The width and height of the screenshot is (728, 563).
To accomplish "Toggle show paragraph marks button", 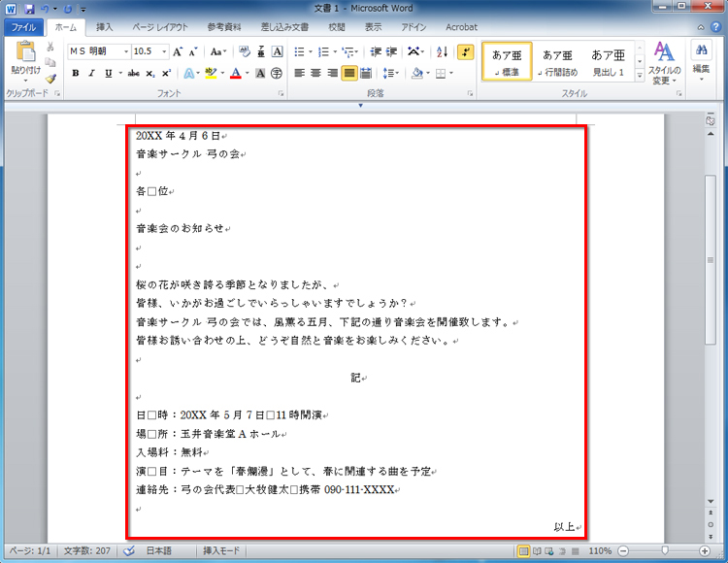I will coord(465,51).
